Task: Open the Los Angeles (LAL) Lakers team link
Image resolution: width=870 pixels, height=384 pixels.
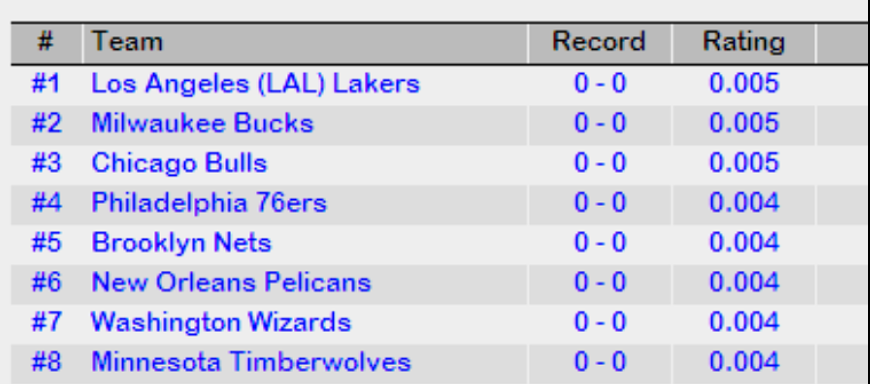Action: click(255, 84)
